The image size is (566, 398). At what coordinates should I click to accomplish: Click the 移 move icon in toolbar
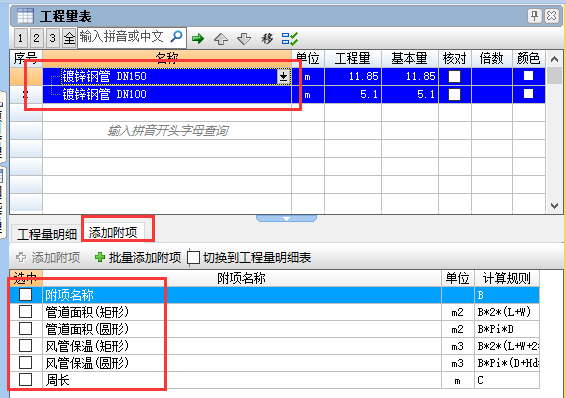click(x=267, y=38)
